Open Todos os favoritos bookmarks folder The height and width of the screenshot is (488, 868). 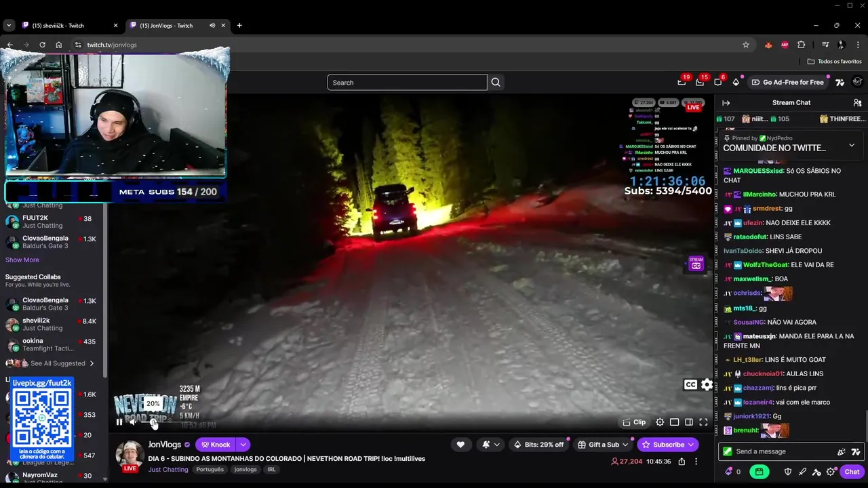tap(834, 61)
